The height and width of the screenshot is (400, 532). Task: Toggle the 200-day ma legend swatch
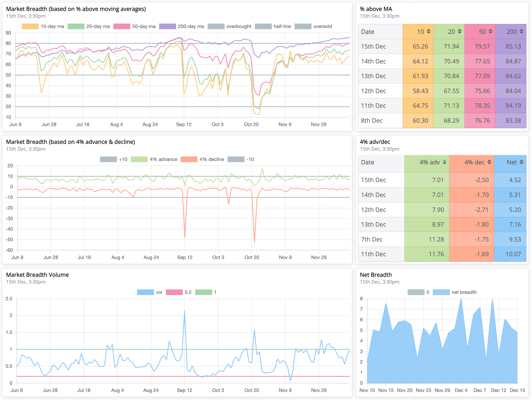pos(168,26)
